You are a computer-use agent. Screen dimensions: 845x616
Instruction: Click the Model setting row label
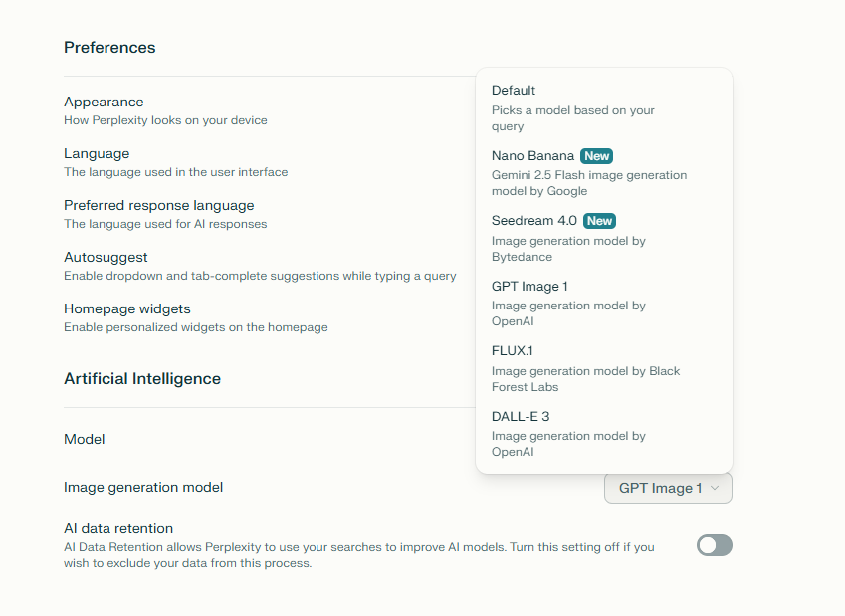(x=85, y=439)
